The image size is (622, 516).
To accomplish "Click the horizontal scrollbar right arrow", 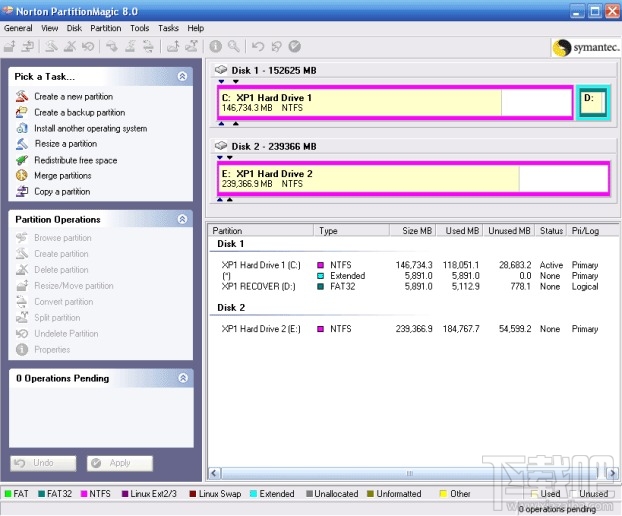I will point(612,473).
